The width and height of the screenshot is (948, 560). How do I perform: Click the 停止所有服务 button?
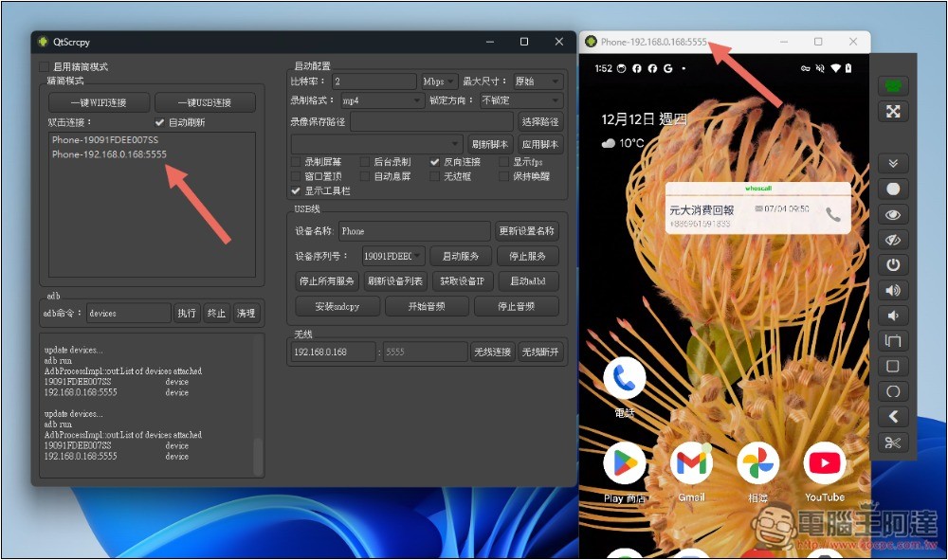pos(327,280)
